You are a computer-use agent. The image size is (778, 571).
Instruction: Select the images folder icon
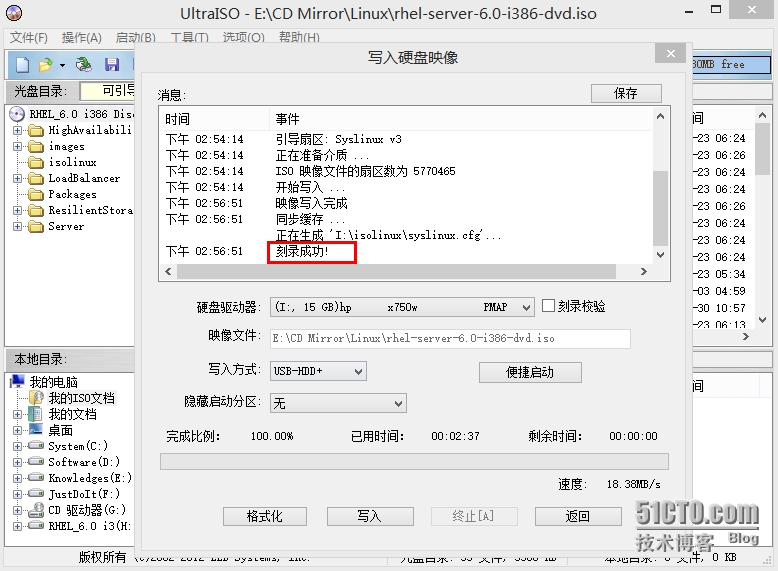coord(36,146)
